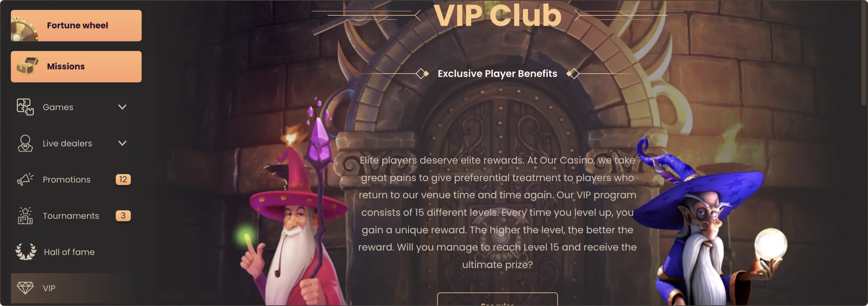Open Hall of fame page
Viewport: 868px width, 306px height.
pyautogui.click(x=69, y=252)
